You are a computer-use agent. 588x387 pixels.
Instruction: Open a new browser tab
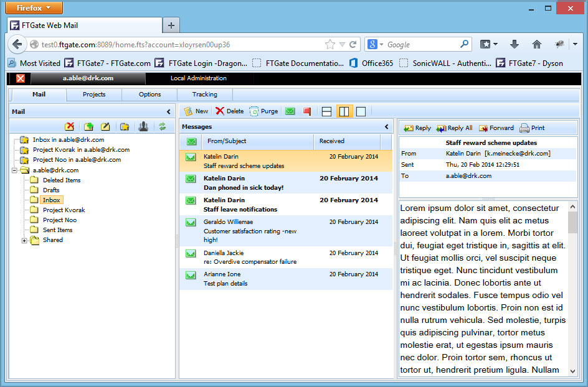(x=171, y=26)
